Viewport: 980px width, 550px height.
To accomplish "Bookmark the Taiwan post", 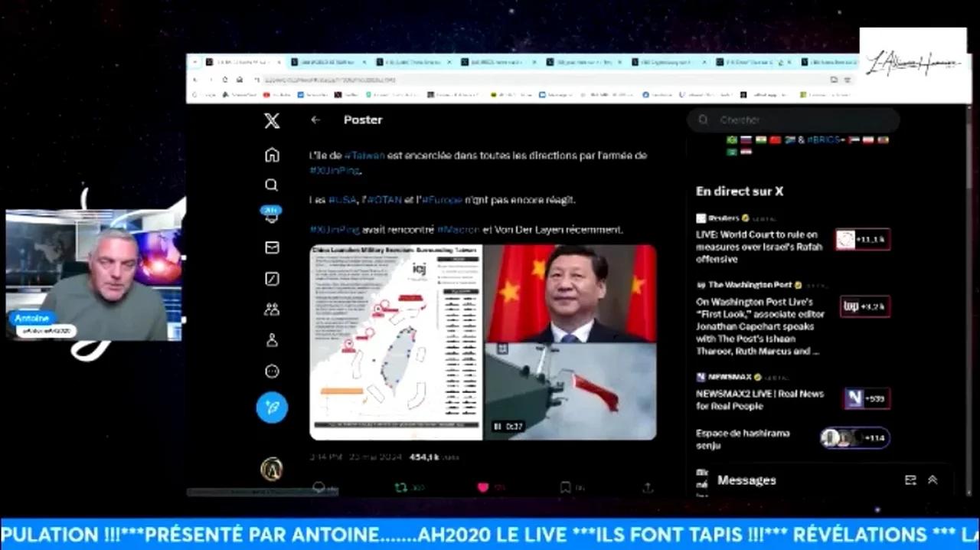I will click(565, 487).
